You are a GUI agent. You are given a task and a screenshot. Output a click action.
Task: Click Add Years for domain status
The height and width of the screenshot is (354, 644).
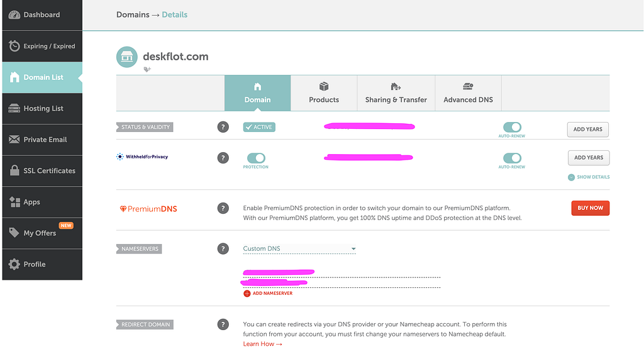coord(588,130)
